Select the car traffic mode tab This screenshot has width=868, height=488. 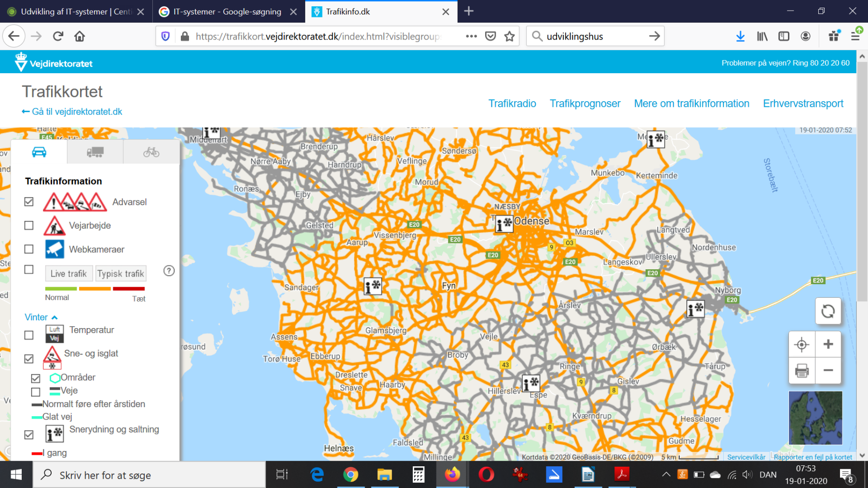[x=39, y=152]
